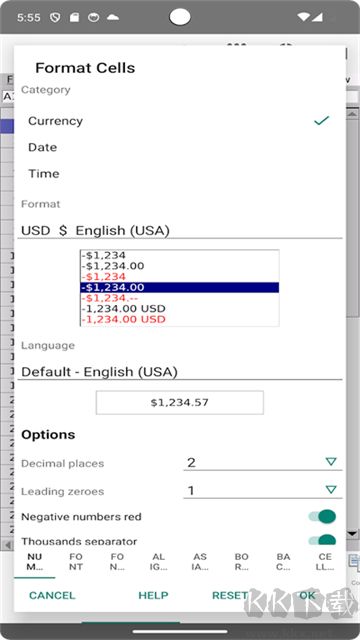Tap the cloud icon in status bar
The image size is (360, 640).
[112, 18]
